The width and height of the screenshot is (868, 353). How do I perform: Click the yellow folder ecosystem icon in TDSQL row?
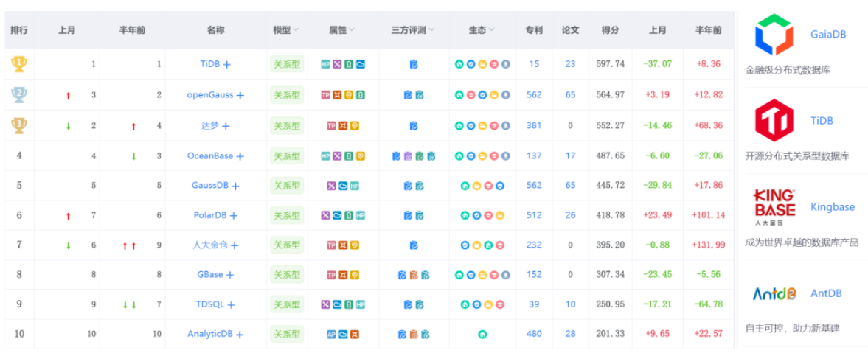coord(488,304)
